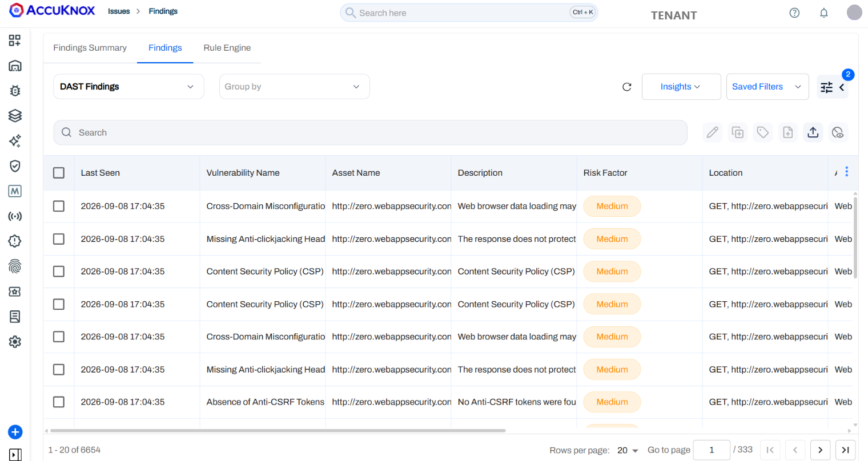
Task: Expand the sidebar with the panel toggle icon
Action: (15, 455)
